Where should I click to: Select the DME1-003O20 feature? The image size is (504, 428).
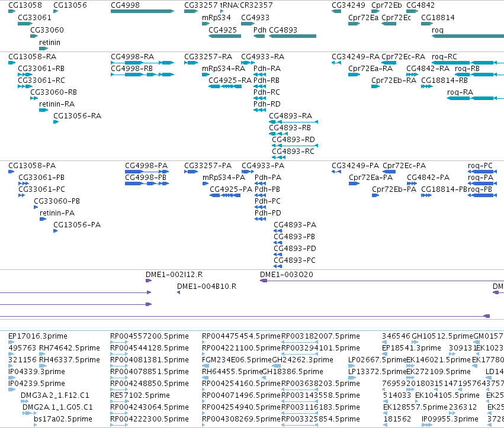point(382,281)
